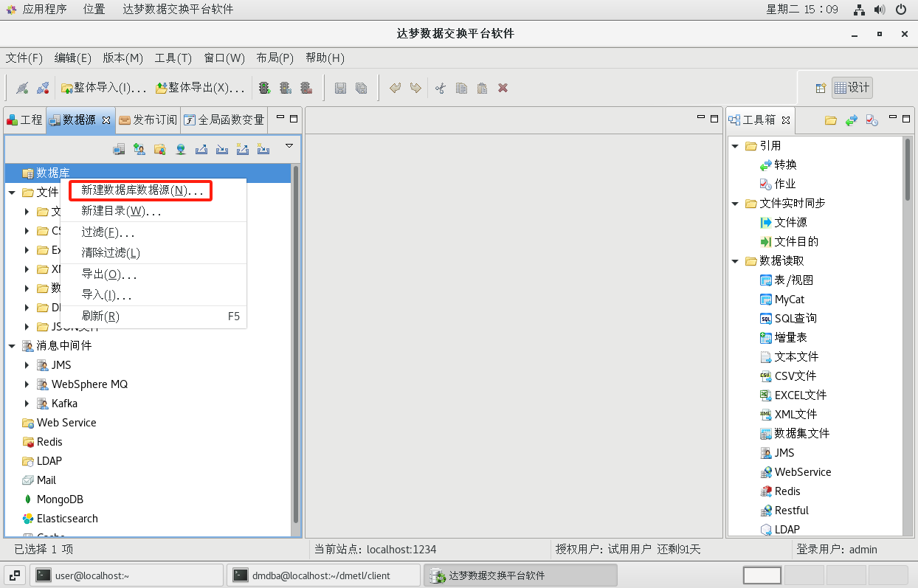
Task: Choose 清除过滤(L) from context menu
Action: tap(153, 252)
